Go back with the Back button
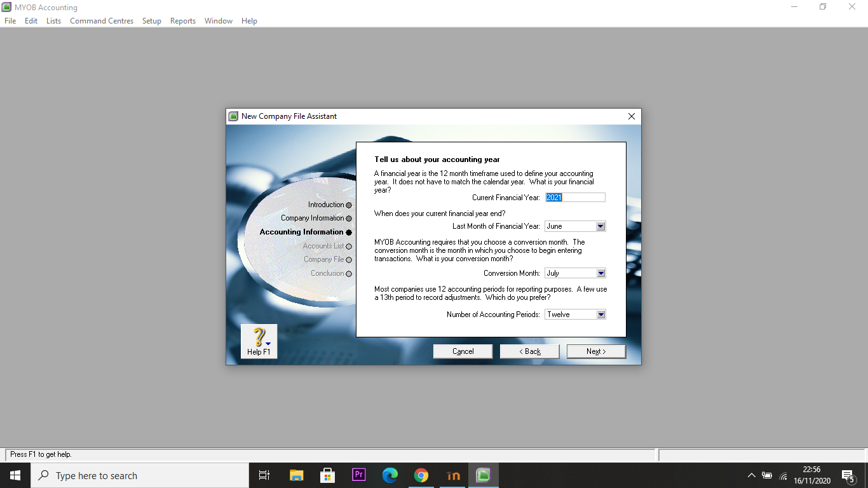Image resolution: width=868 pixels, height=488 pixels. click(530, 351)
